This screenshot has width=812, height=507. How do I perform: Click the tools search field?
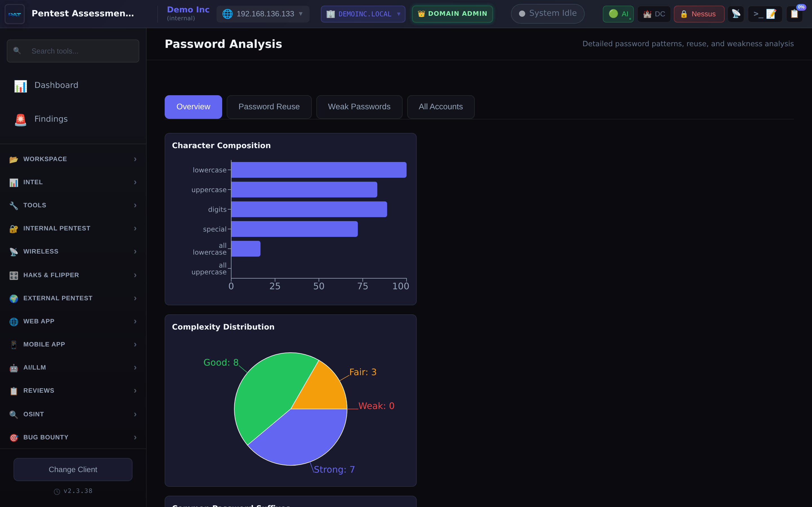[73, 51]
